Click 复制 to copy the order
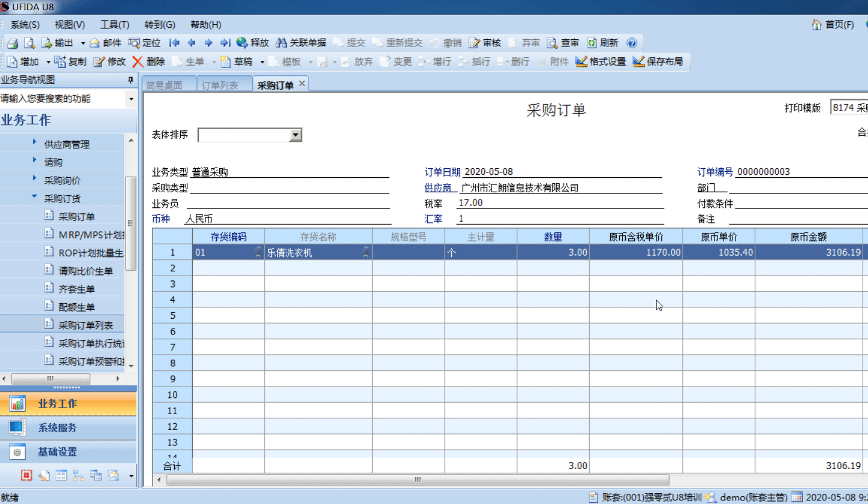868x504 pixels. [x=70, y=61]
